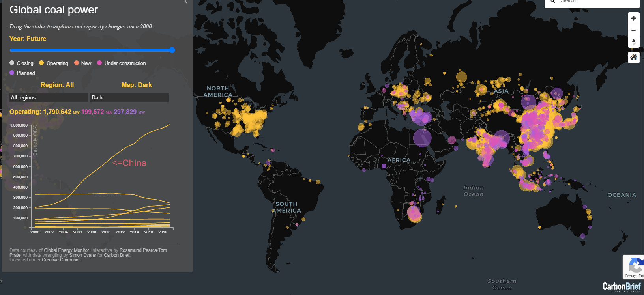Toggle the Closing plants legend filter

pyautogui.click(x=21, y=63)
